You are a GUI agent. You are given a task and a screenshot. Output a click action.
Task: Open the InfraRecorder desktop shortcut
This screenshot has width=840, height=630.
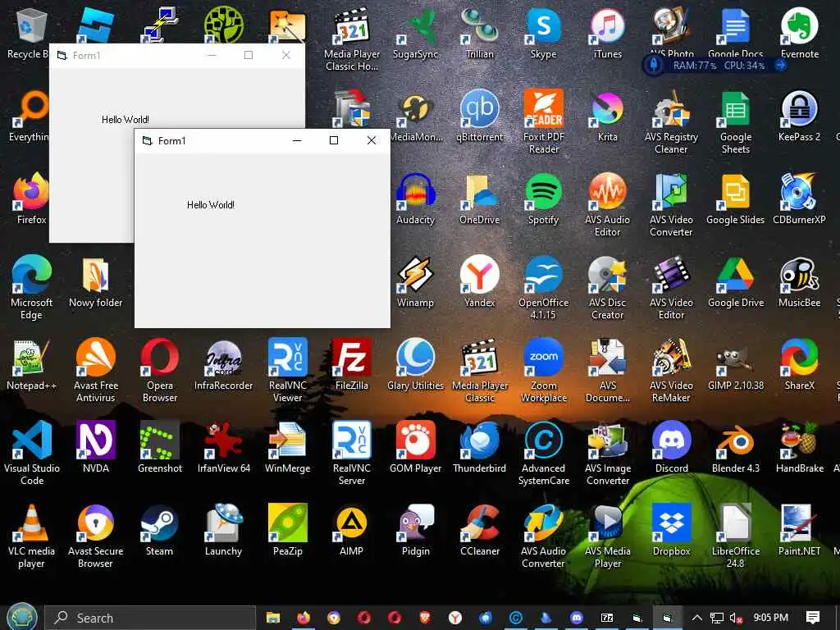(223, 365)
